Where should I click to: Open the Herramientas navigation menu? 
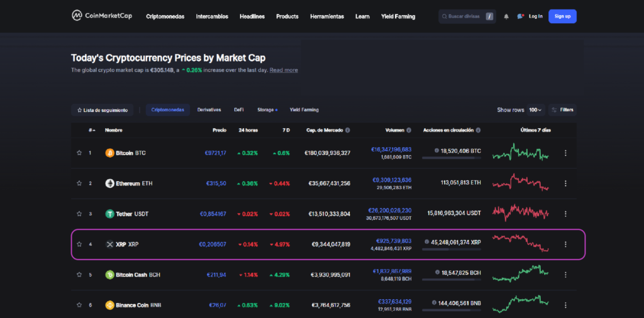327,16
